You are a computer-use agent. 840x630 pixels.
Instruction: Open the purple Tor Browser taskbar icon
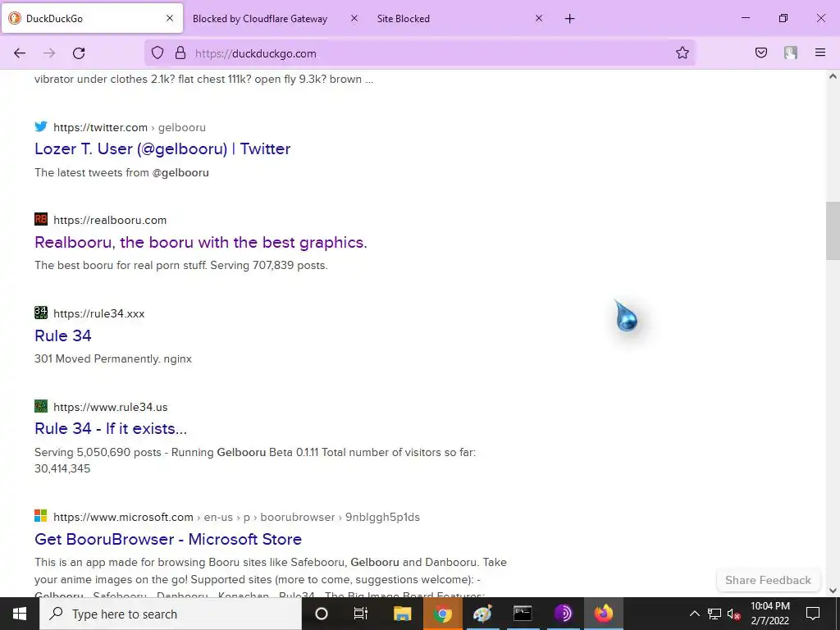[563, 614]
